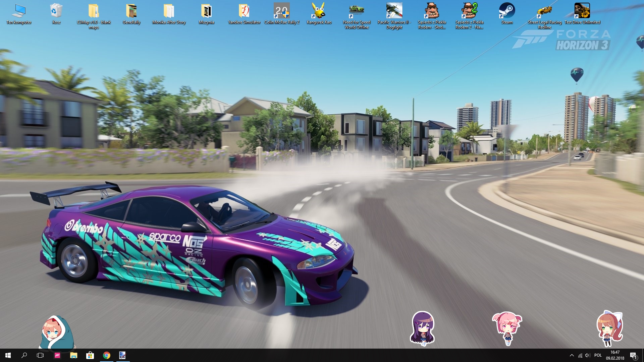This screenshot has height=362, width=644.
Task: Select the Colin McRae Rally 2 shortcut
Action: tap(282, 14)
